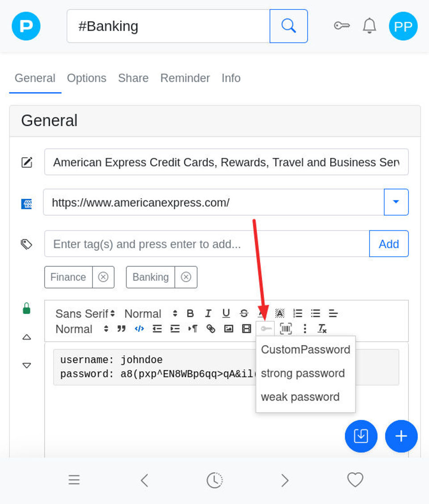This screenshot has height=504, width=429.
Task: Click the favorites heart icon
Action: tap(355, 480)
